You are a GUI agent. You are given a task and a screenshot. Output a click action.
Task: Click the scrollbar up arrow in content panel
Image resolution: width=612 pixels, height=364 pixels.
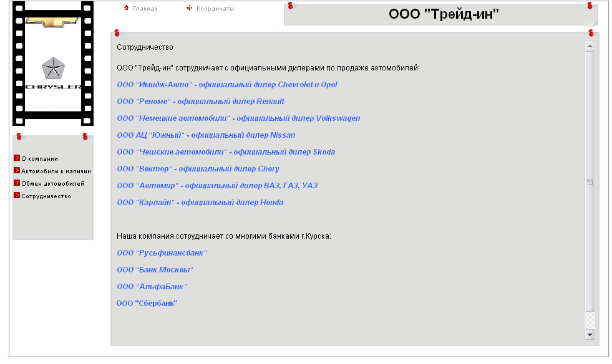coord(590,46)
